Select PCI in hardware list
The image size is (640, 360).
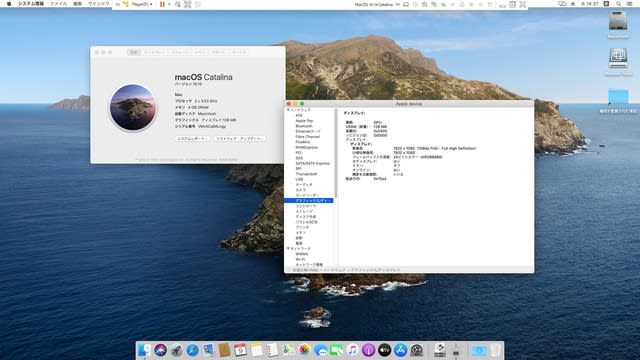pyautogui.click(x=298, y=153)
